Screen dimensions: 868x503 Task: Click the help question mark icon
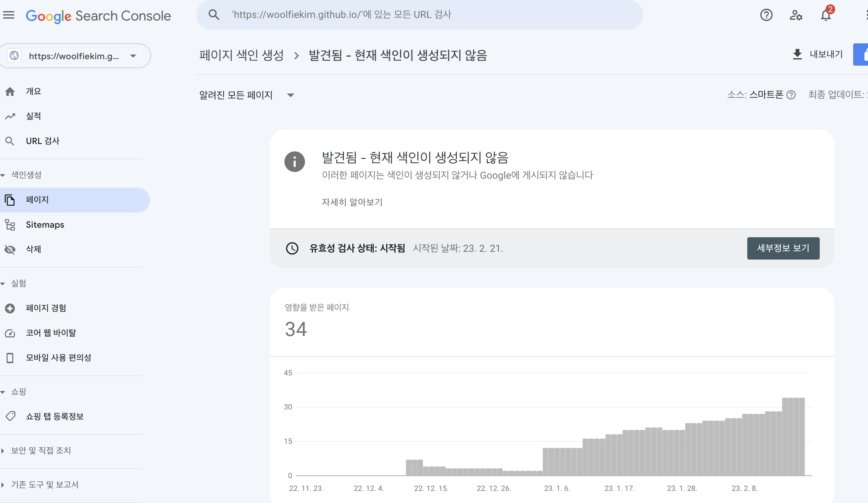(766, 15)
